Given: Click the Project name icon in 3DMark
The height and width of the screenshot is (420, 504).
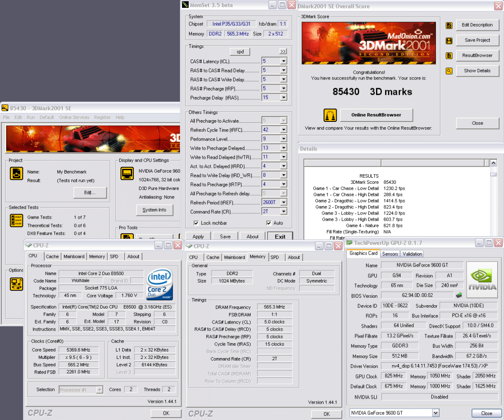Looking at the screenshot, I should (x=16, y=173).
